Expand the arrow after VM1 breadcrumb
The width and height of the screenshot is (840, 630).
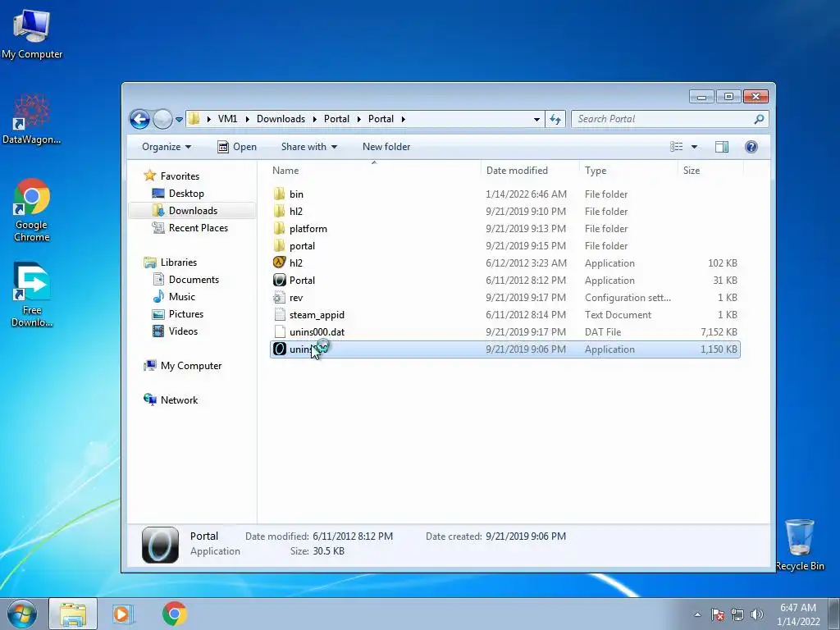point(247,119)
